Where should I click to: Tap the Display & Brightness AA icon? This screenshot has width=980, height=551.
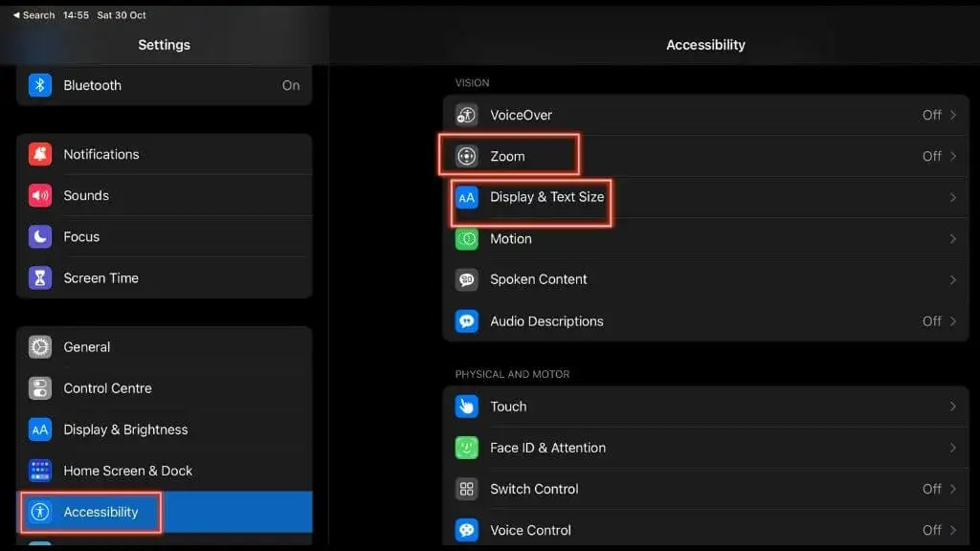pos(40,430)
